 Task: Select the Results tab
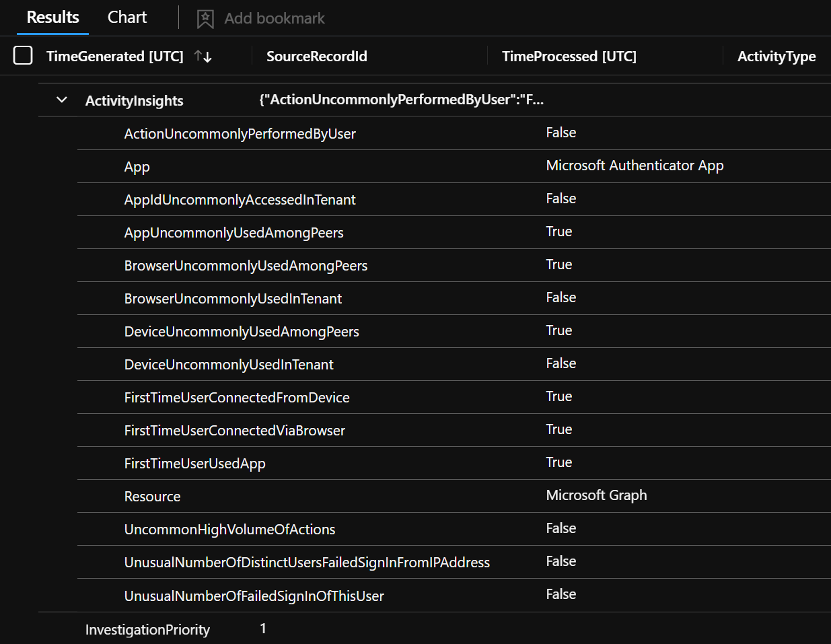tap(52, 17)
